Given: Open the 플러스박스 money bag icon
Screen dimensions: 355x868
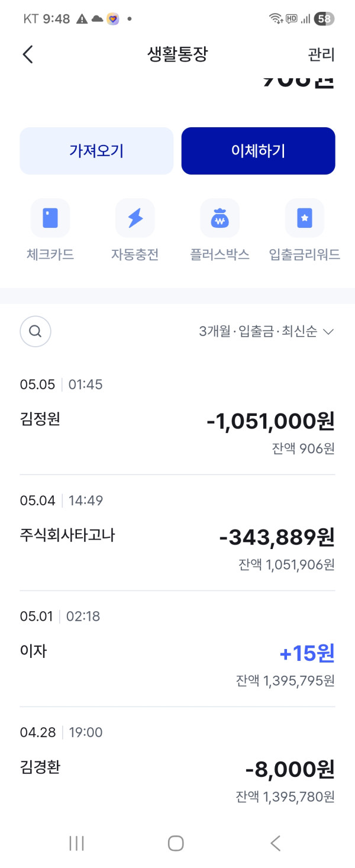Looking at the screenshot, I should click(220, 218).
